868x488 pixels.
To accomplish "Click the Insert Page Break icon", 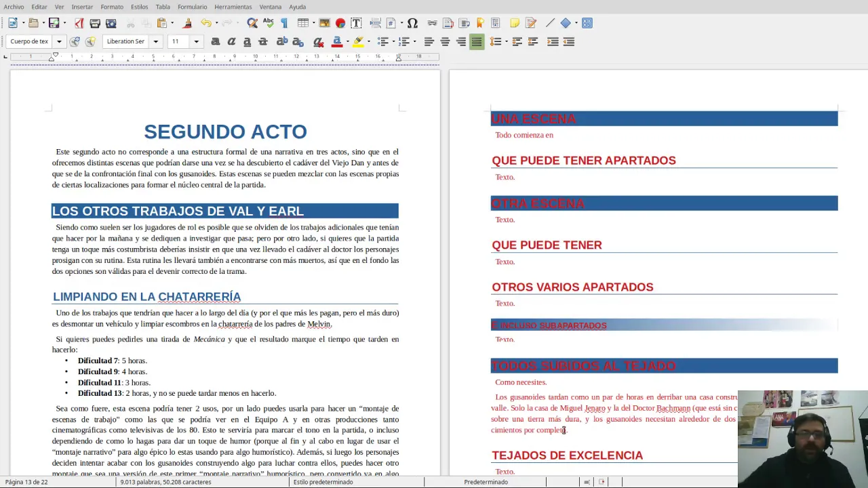I will coord(375,23).
